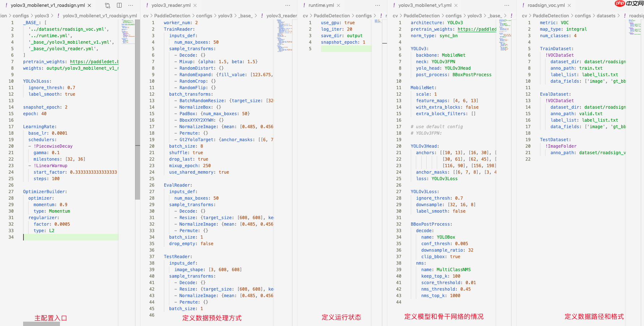Close the yolov3_mobilenet_v1_roadsign.yml tab
Viewport: 644px width, 326px height.
click(90, 5)
